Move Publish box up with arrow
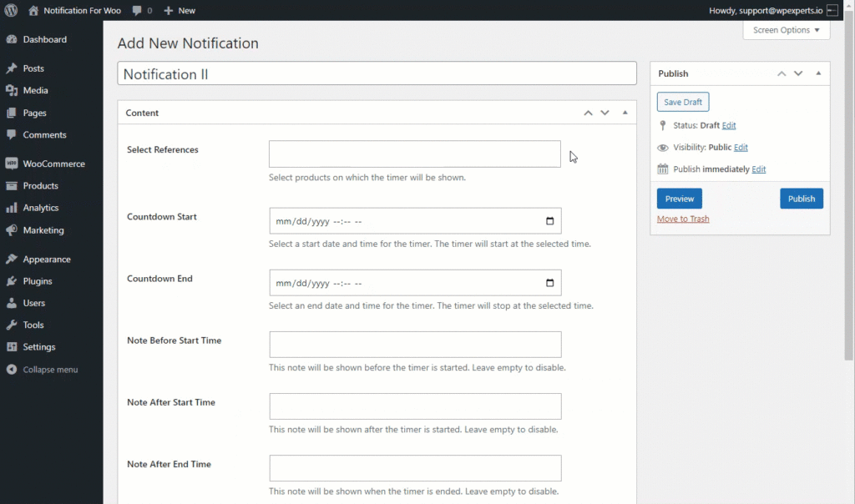 click(782, 73)
